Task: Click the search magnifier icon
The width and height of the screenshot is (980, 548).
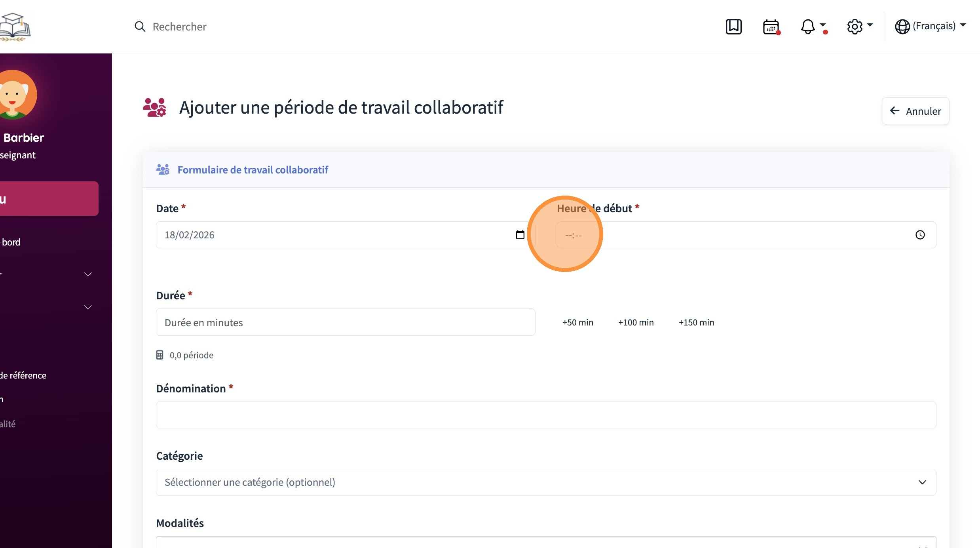Action: [140, 27]
